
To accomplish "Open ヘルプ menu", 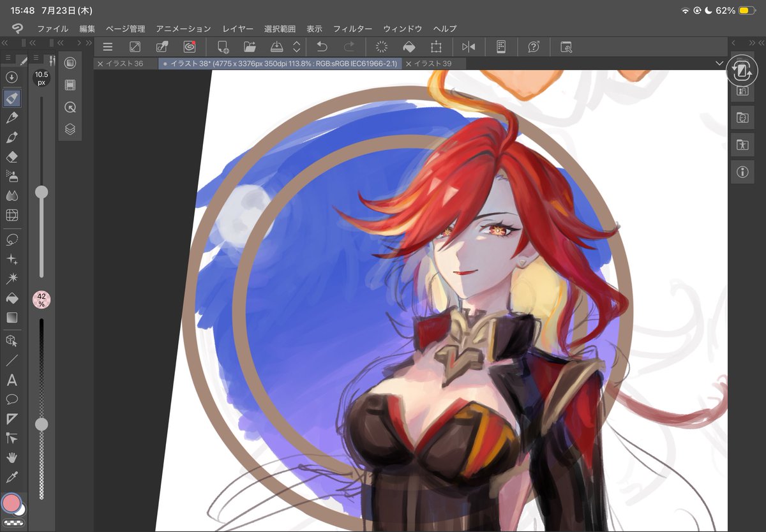I will point(445,29).
